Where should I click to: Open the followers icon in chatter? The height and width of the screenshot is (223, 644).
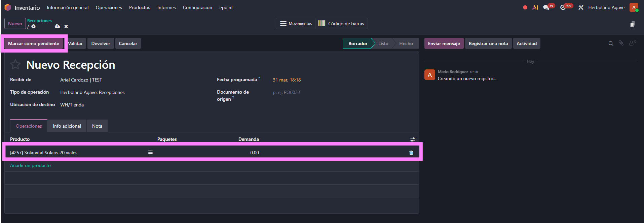632,43
